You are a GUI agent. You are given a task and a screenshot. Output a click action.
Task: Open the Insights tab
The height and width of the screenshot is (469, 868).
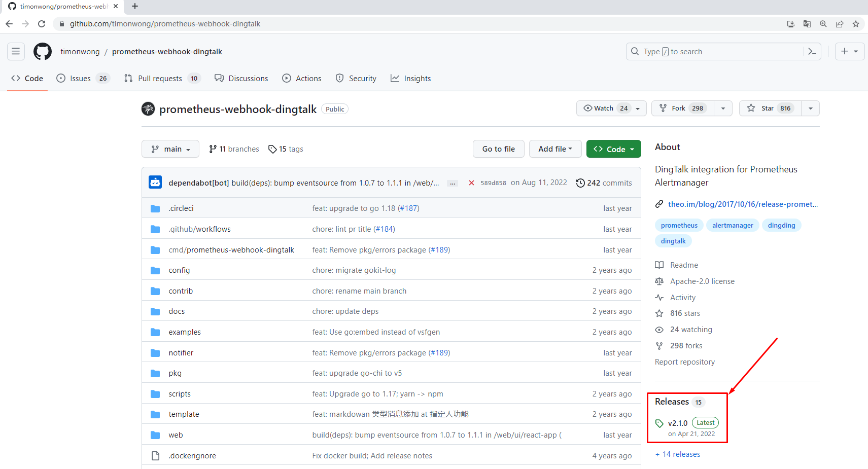click(411, 79)
